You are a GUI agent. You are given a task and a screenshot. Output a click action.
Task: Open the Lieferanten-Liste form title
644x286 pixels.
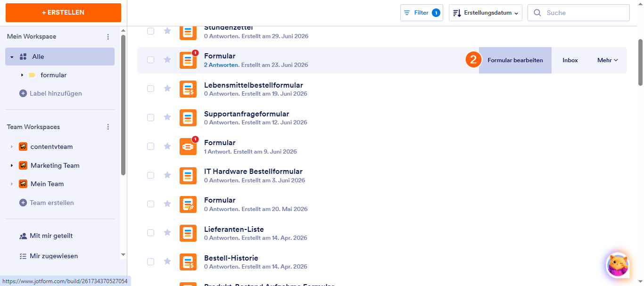pyautogui.click(x=234, y=229)
